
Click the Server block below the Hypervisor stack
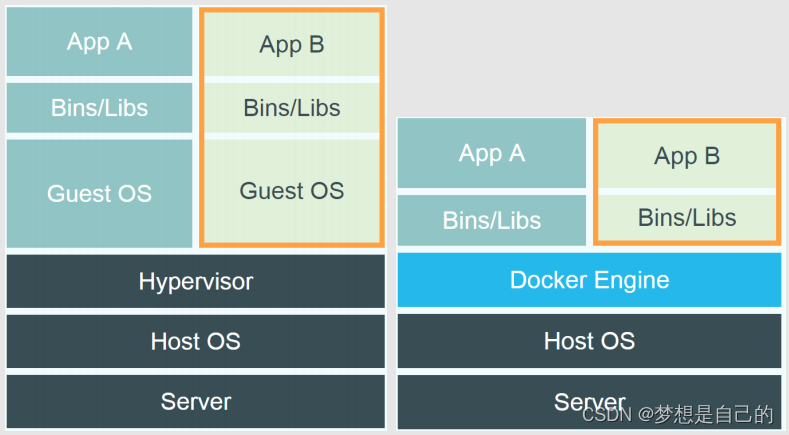pos(196,402)
